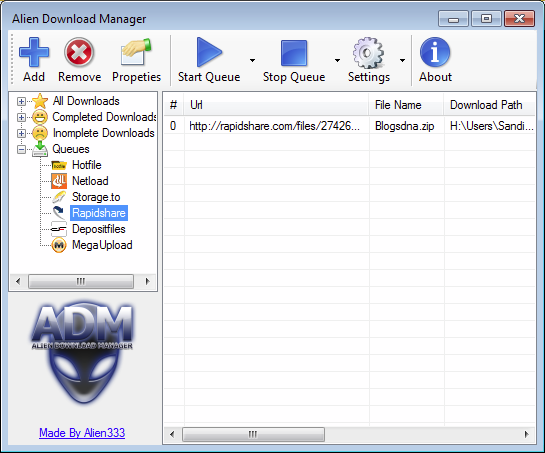Select the MegaUpload queue

point(102,245)
